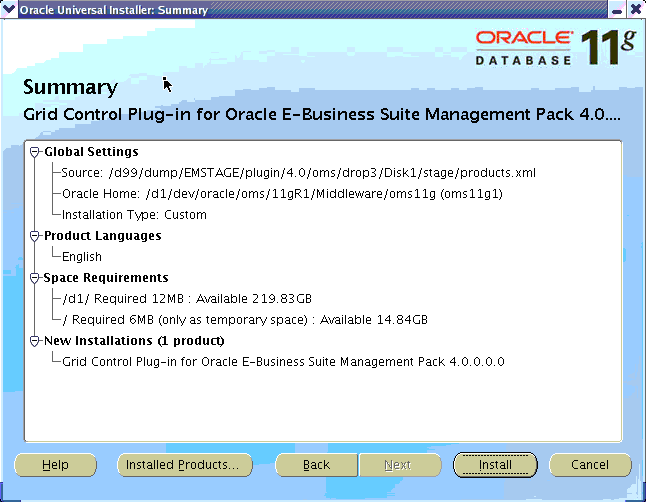Click the disabled Next button

pyautogui.click(x=400, y=465)
